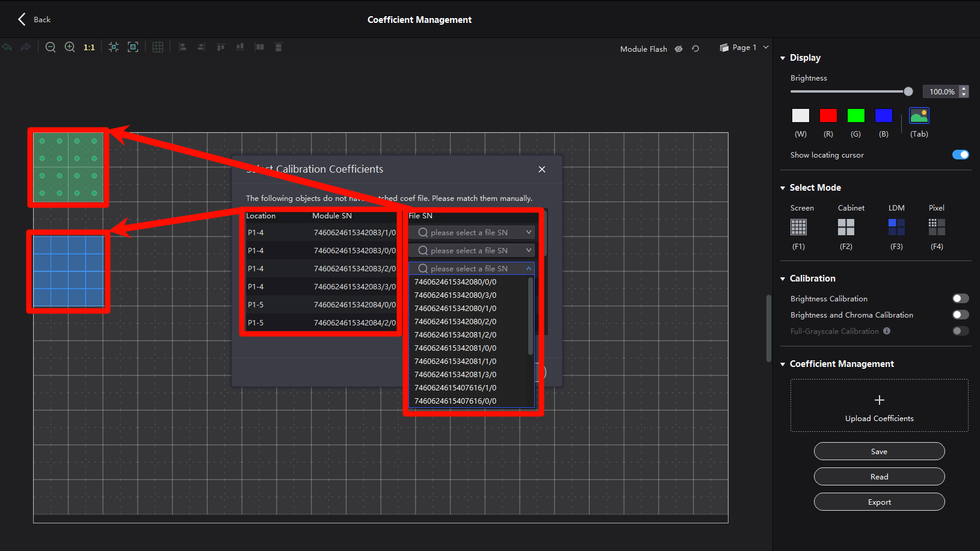Enable Brightness and Chroma Calibration toggle
This screenshot has height=551, width=980.
tap(960, 315)
